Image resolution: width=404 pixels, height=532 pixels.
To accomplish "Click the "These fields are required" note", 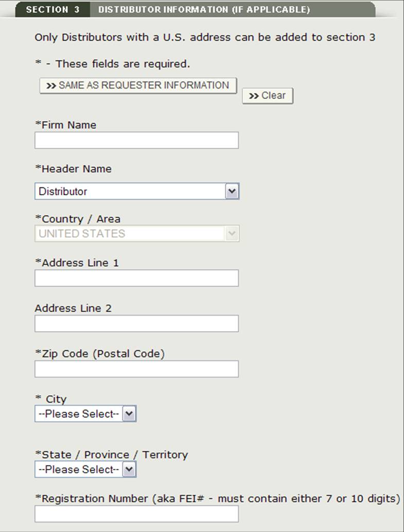I will (x=112, y=64).
